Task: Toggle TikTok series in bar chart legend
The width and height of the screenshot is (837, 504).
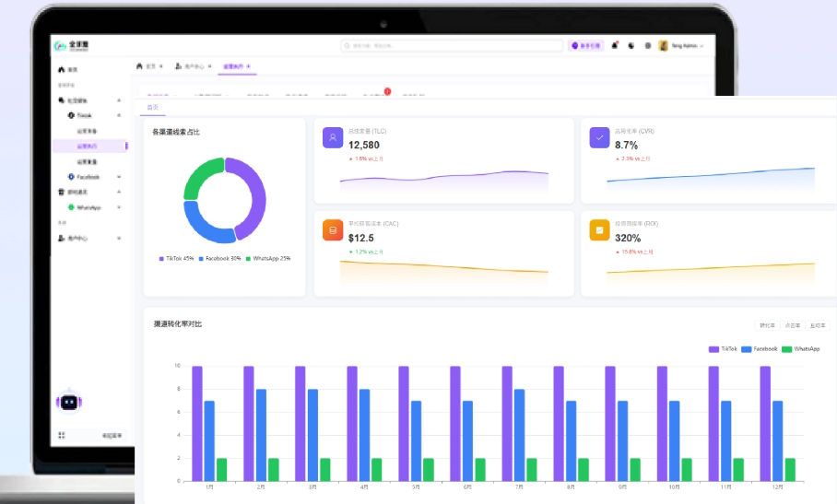Action: click(x=722, y=349)
